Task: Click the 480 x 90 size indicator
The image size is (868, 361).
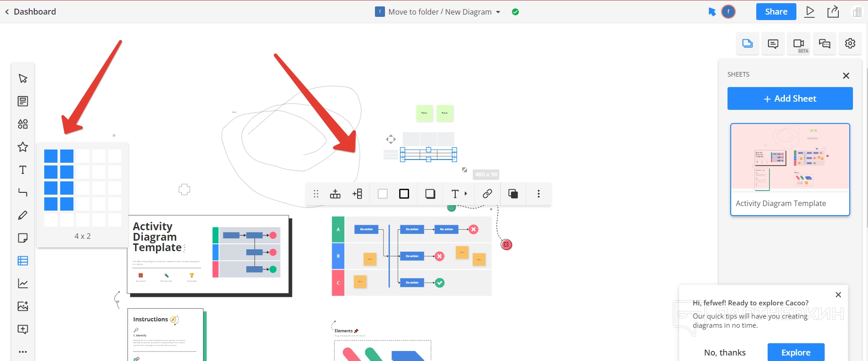Action: click(486, 174)
